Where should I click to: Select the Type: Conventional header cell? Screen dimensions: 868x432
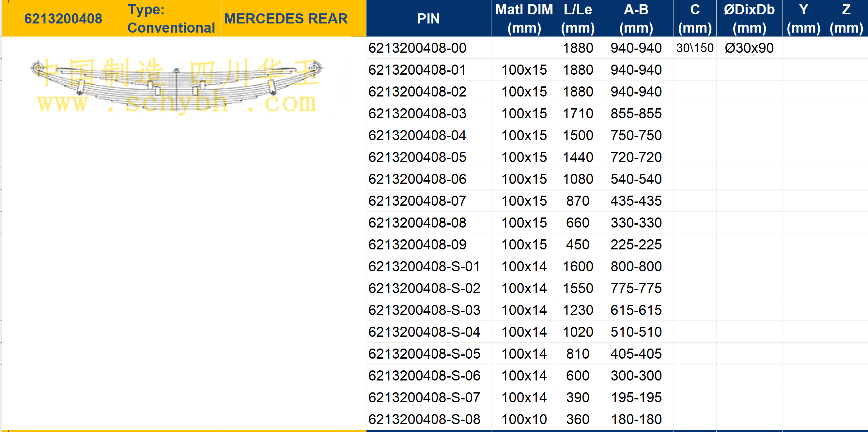[173, 19]
